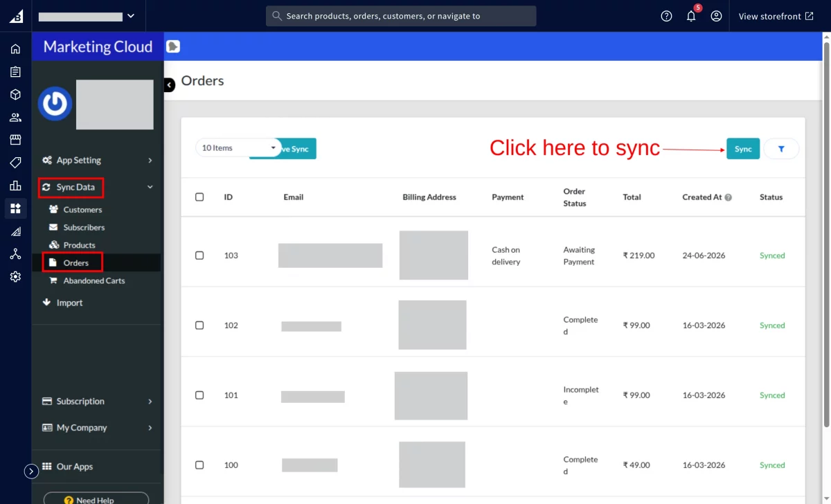Open Customers people icon in left rail
This screenshot has width=831, height=504.
15,118
